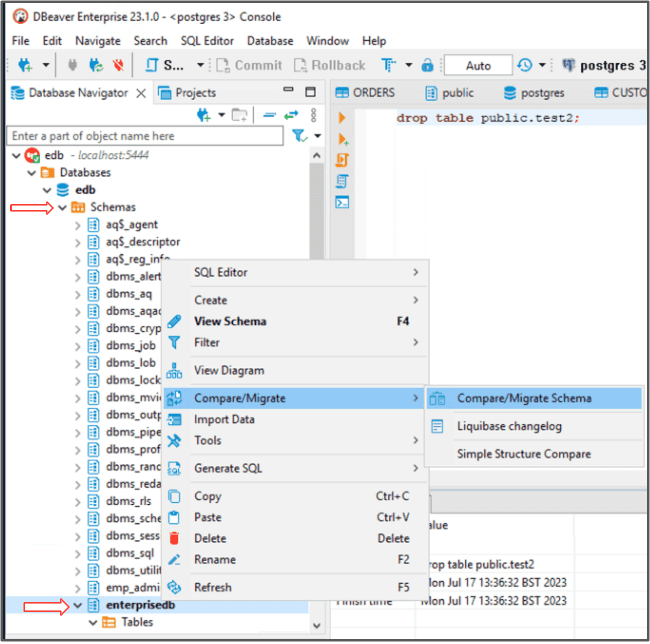Click the transaction log clock icon
Image resolution: width=650 pixels, height=644 pixels.
click(525, 65)
